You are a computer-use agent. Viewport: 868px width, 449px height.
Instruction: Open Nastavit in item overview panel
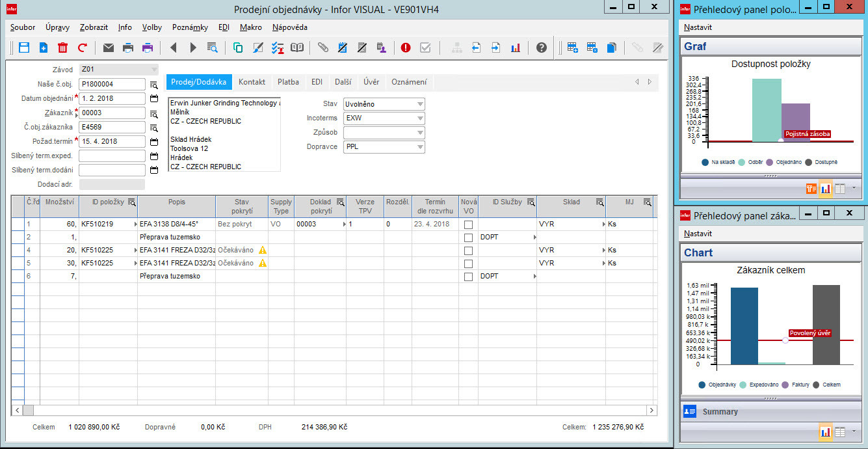pos(698,27)
